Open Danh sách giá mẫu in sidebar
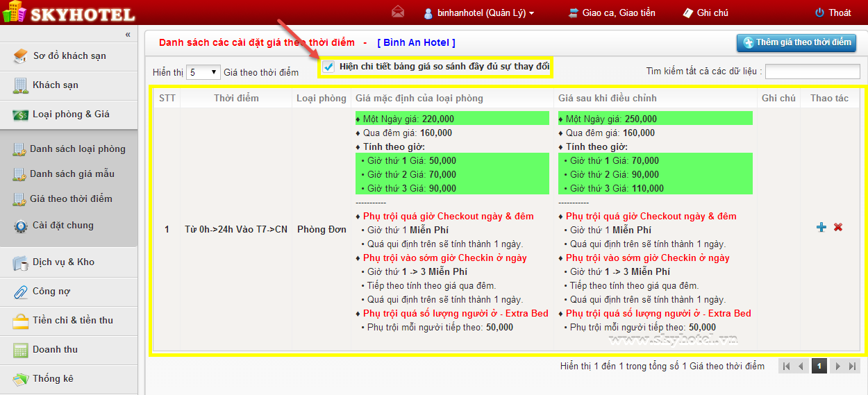This screenshot has height=395, width=868. click(72, 174)
